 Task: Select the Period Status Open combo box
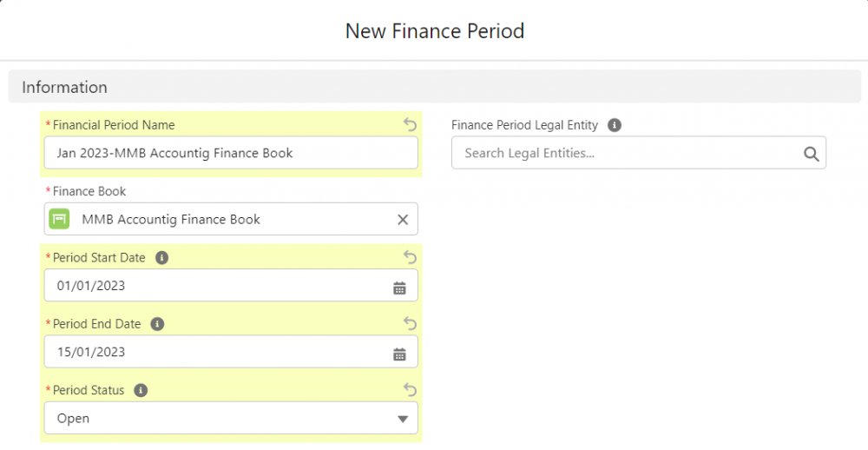tap(231, 418)
